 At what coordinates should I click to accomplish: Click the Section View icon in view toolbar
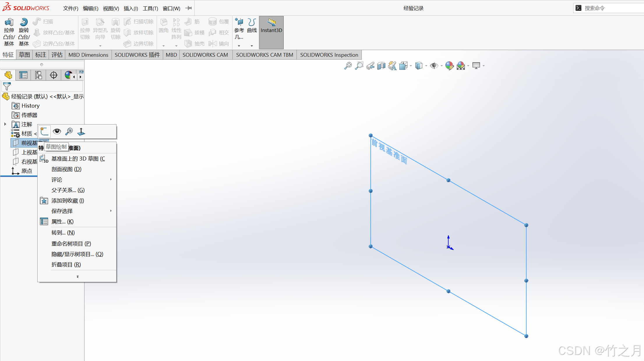click(381, 66)
